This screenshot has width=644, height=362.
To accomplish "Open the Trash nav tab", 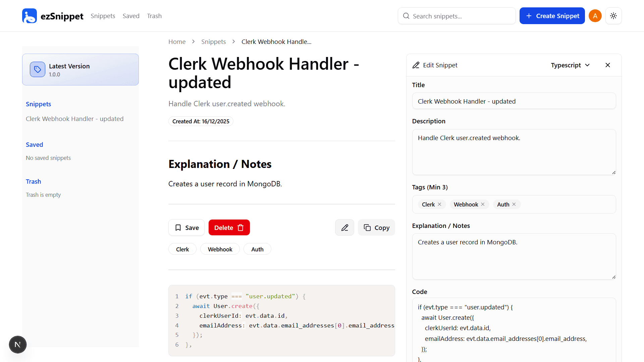I will click(x=154, y=16).
